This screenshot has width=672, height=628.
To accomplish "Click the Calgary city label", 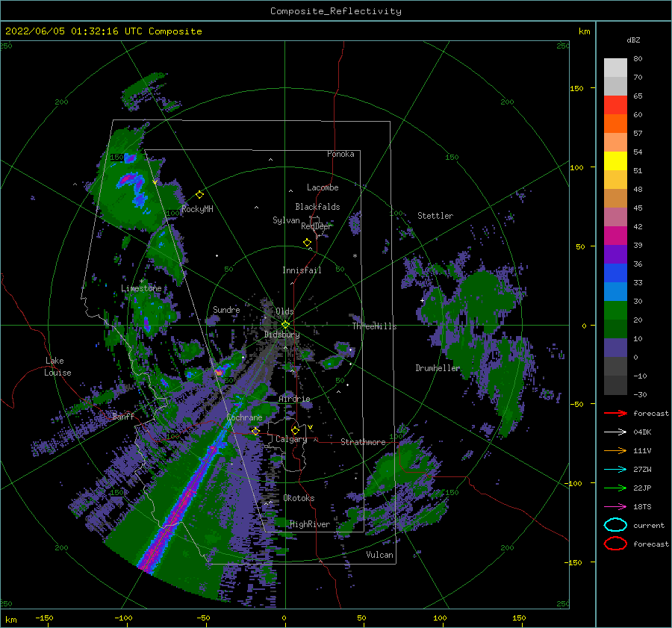I will (291, 439).
